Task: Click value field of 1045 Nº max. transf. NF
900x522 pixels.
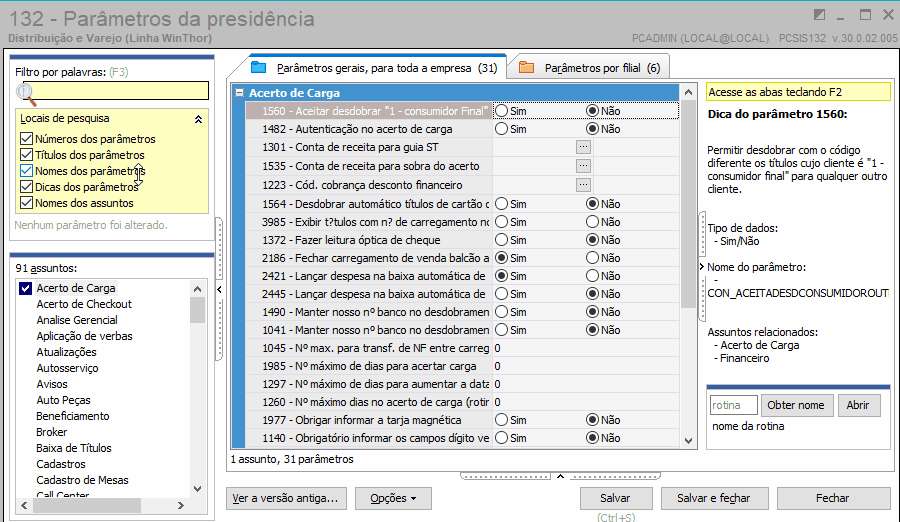Action: [x=585, y=348]
